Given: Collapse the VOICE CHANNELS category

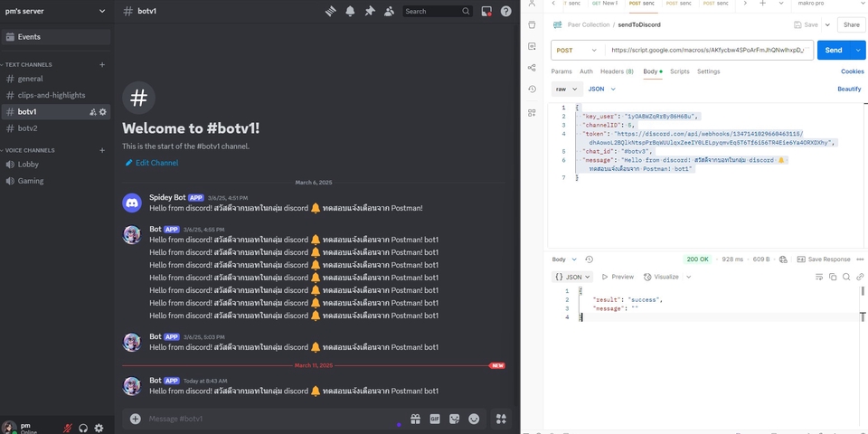Looking at the screenshot, I should click(30, 151).
